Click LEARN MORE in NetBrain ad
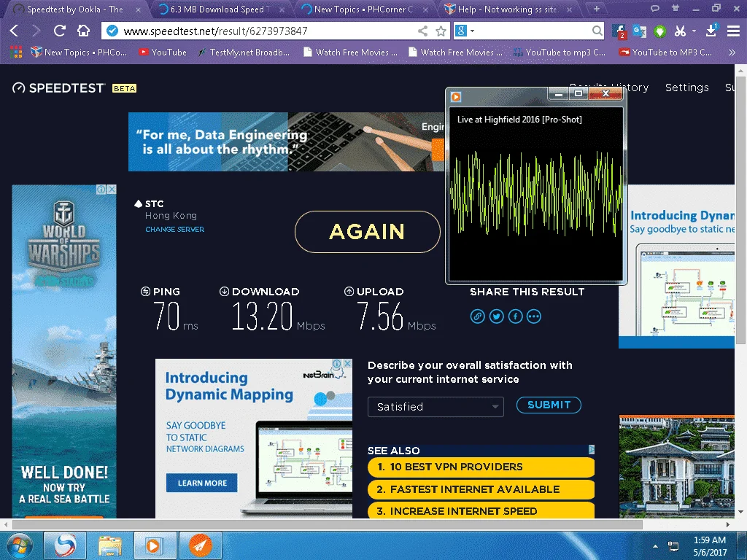The width and height of the screenshot is (747, 560). click(x=202, y=483)
